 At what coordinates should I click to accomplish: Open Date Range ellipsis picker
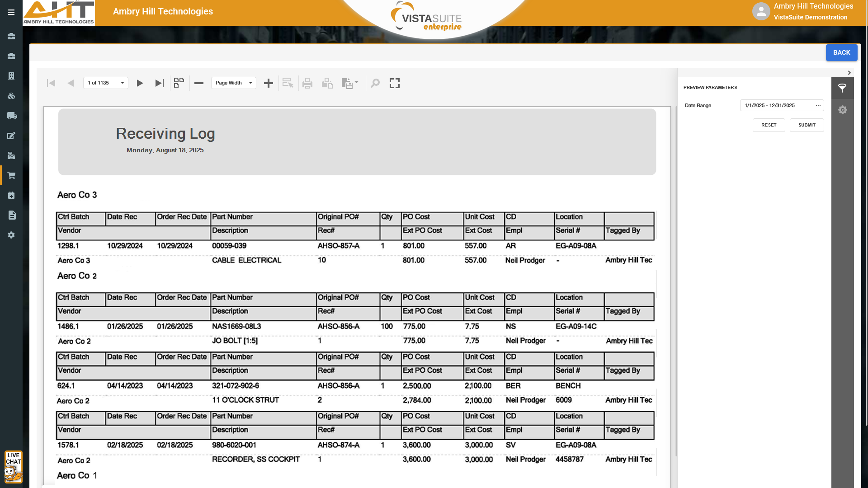tap(818, 105)
